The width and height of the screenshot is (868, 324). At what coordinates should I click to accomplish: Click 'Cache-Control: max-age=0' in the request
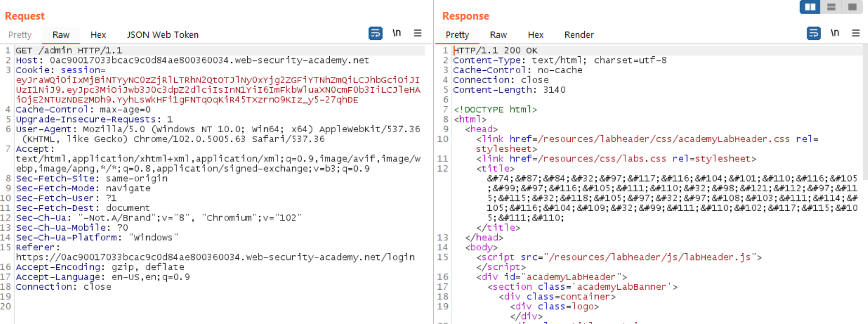[x=83, y=110]
